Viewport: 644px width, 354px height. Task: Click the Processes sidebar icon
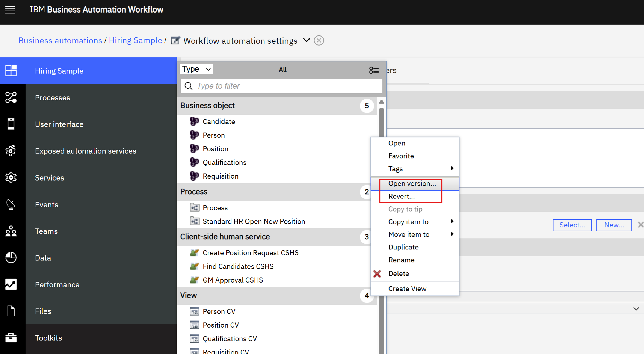11,97
